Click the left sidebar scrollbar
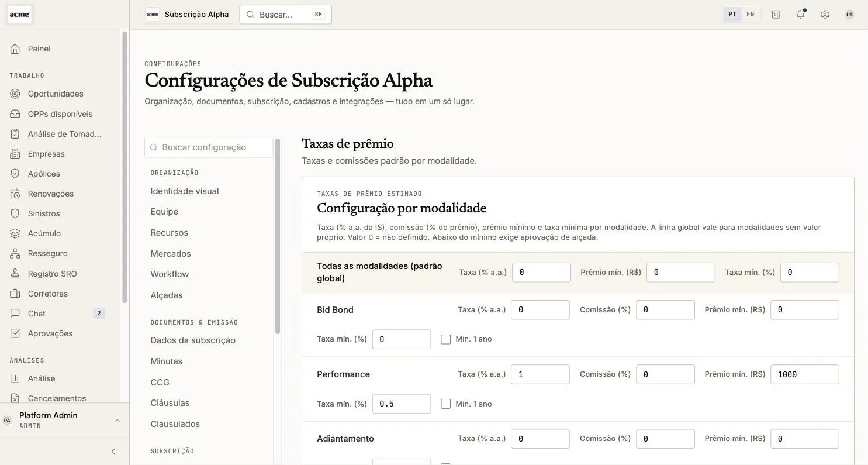Image resolution: width=868 pixels, height=465 pixels. pyautogui.click(x=124, y=167)
